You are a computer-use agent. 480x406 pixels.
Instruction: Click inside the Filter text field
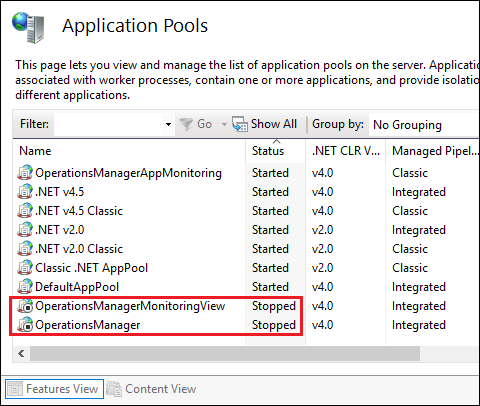point(109,124)
